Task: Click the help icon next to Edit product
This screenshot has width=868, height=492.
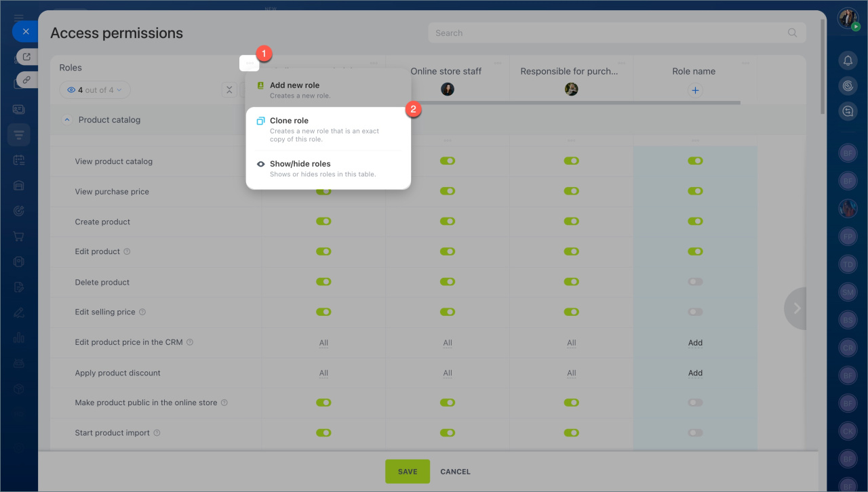Action: tap(127, 251)
